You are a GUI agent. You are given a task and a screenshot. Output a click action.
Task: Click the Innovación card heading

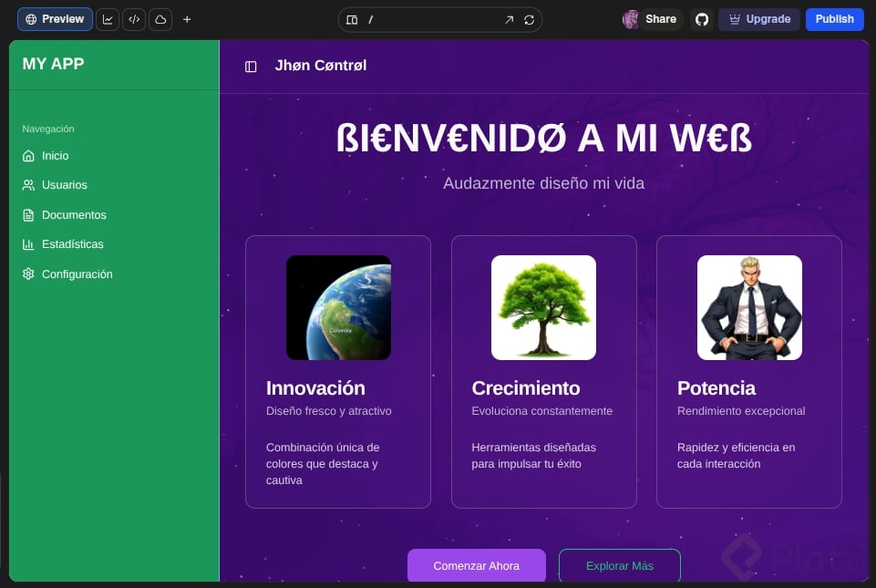315,388
